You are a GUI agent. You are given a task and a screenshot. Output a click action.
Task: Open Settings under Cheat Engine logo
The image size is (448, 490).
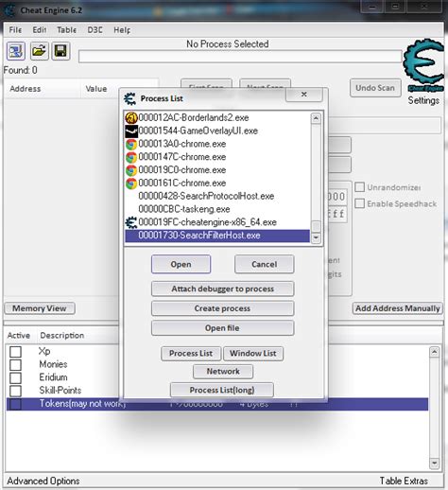coord(423,100)
